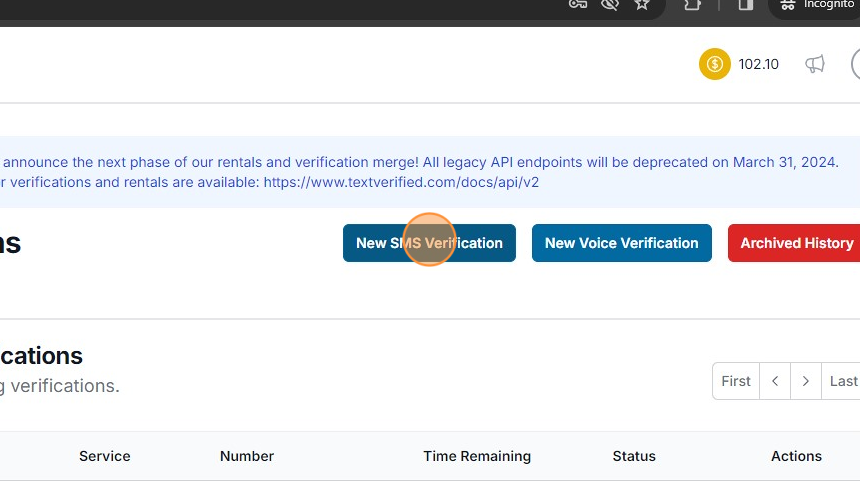Image resolution: width=860 pixels, height=481 pixels.
Task: Click the Service column header
Action: click(x=105, y=456)
